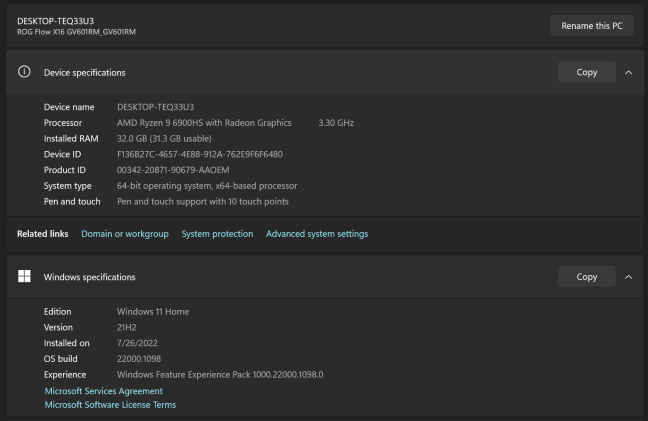Viewport: 648px width, 421px height.
Task: Open Advanced system settings link
Action: [317, 234]
